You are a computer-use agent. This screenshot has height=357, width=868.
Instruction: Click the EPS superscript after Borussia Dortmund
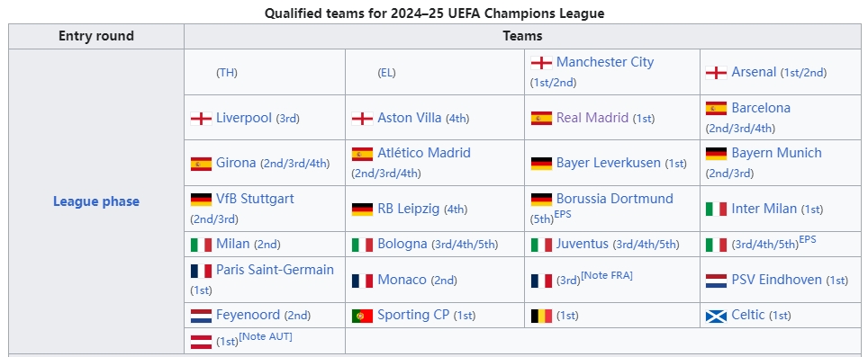pyautogui.click(x=563, y=214)
